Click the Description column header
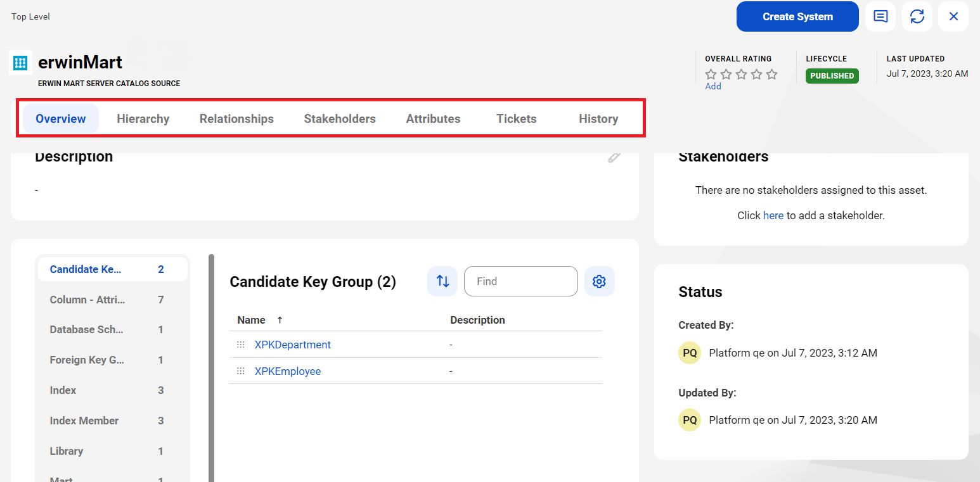 coord(477,320)
